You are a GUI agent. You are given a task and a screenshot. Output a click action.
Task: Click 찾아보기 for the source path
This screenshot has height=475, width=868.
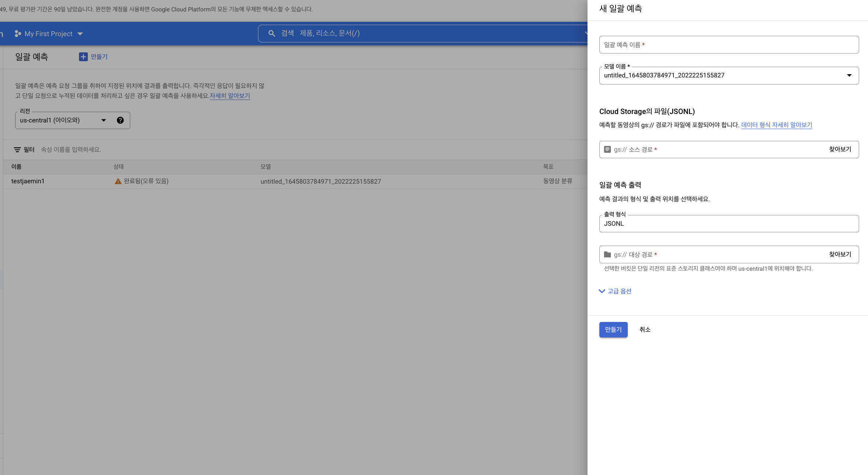840,149
